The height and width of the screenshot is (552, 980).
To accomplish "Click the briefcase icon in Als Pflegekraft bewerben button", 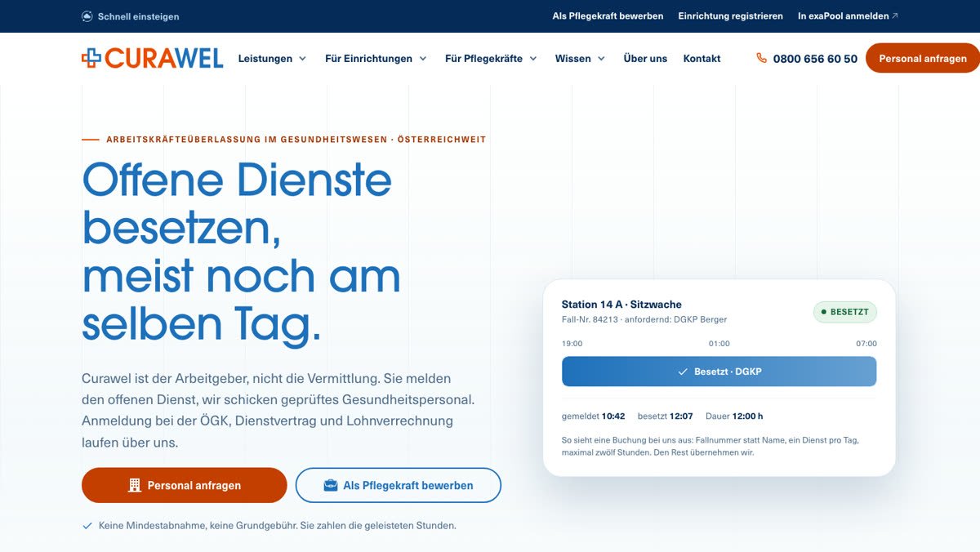I will click(x=331, y=485).
